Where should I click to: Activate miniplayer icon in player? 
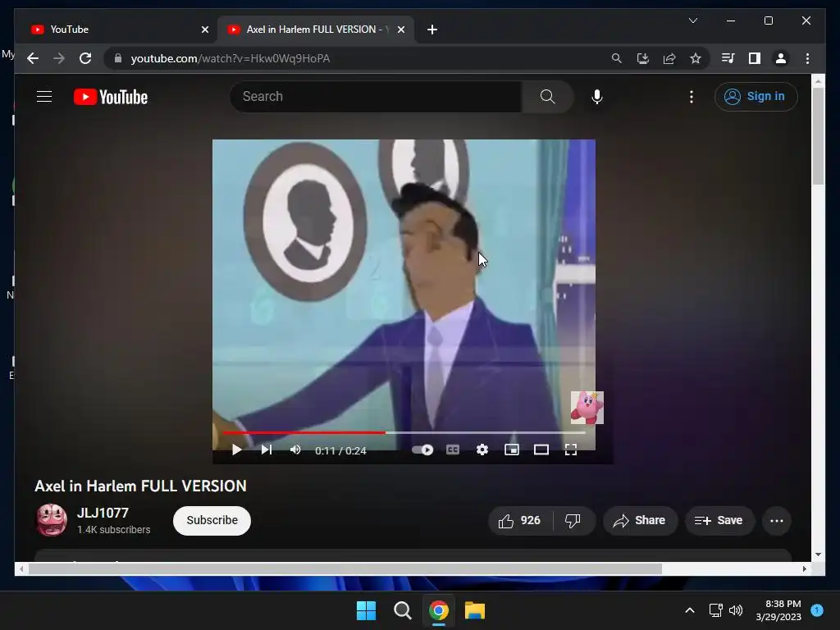[x=512, y=450]
